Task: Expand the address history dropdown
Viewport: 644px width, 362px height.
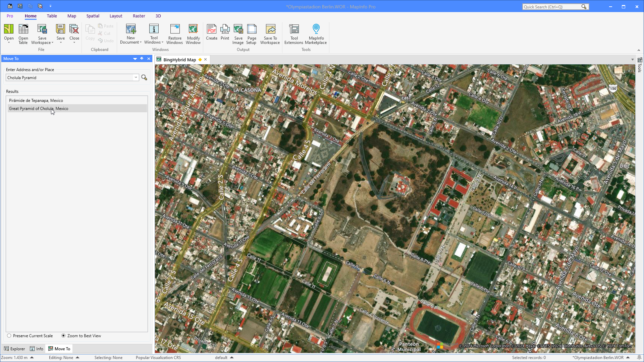Action: (136, 77)
